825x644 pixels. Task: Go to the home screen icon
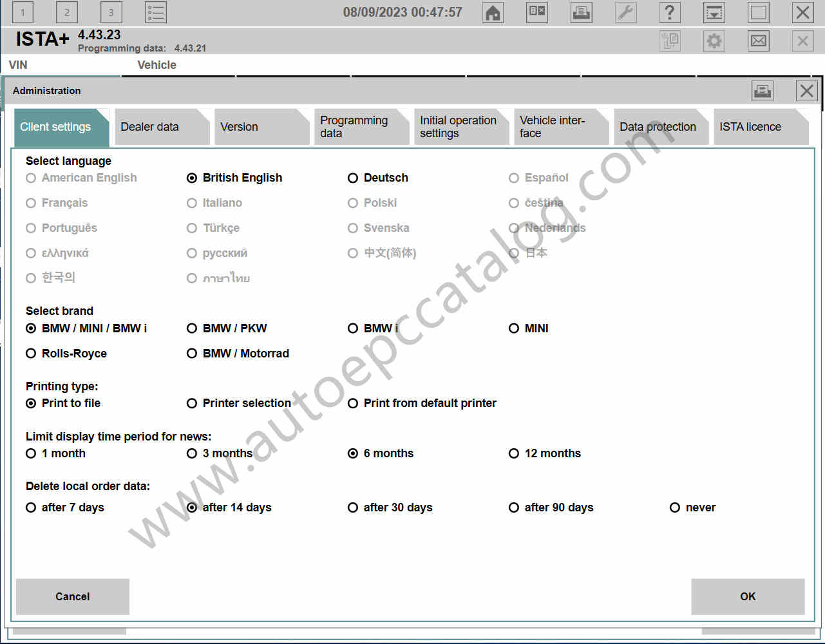[493, 12]
